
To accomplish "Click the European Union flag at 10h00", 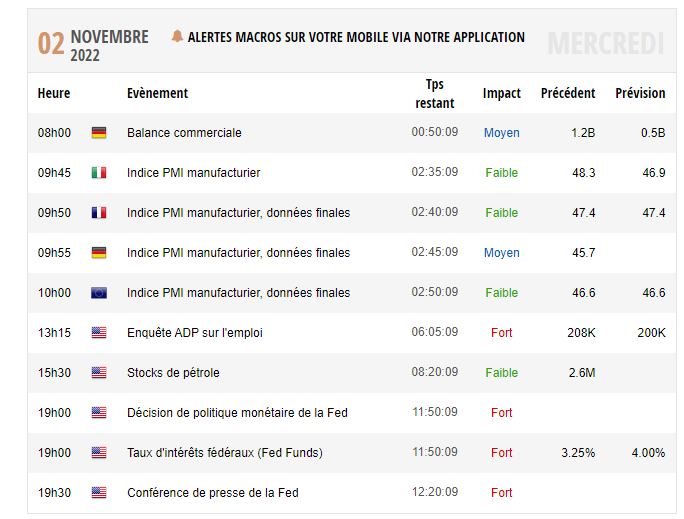I will tap(99, 293).
